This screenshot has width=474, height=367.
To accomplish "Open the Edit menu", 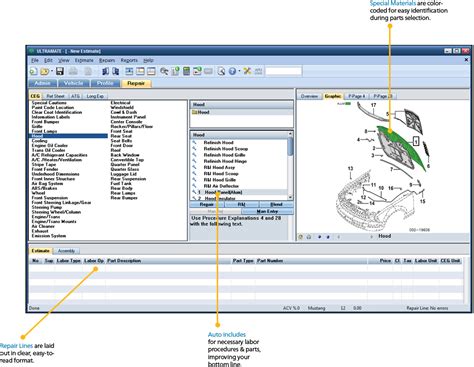I will click(x=49, y=60).
